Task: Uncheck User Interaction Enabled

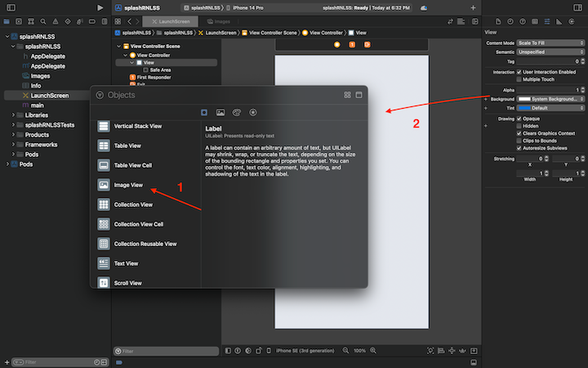Action: (x=519, y=72)
